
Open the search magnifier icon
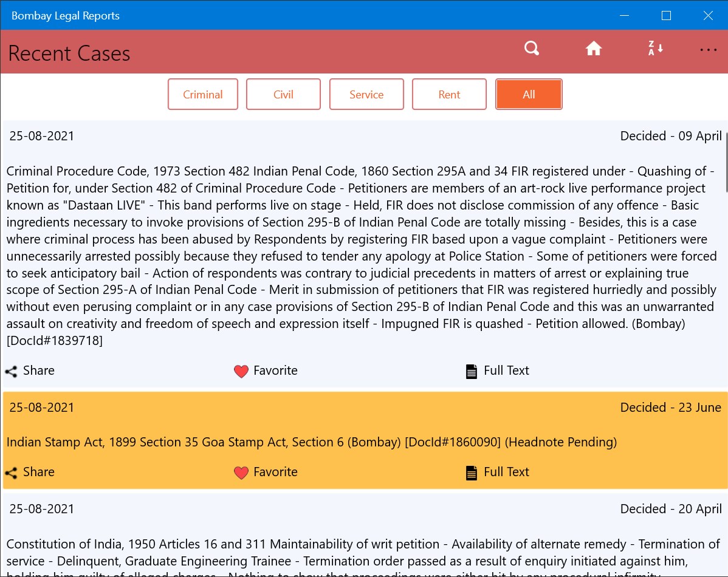[532, 49]
